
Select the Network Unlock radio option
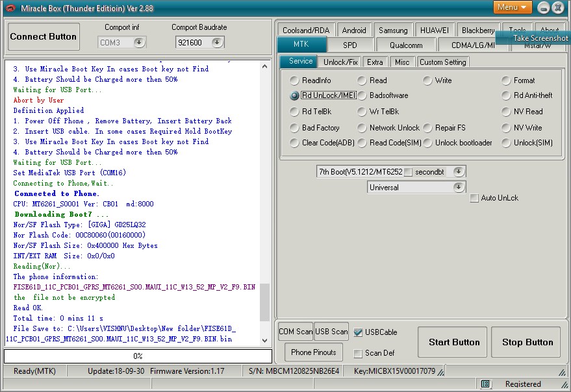click(x=362, y=128)
